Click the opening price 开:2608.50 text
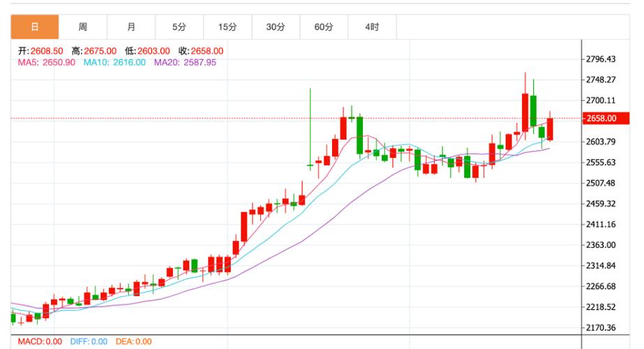 [40, 51]
